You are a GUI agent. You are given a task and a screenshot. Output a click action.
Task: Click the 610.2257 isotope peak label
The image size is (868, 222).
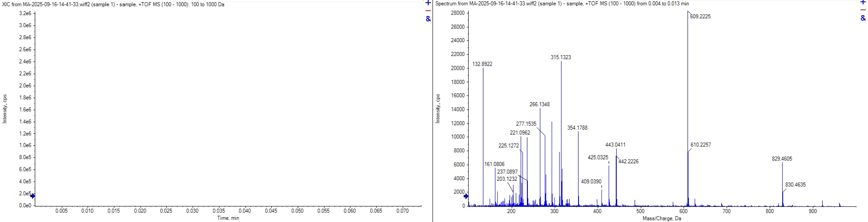pyautogui.click(x=700, y=145)
